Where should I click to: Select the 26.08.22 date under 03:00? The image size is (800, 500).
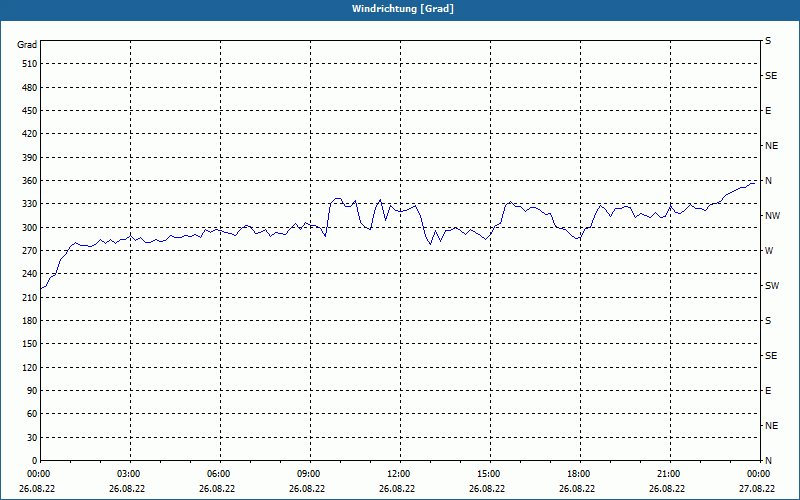[x=127, y=489]
